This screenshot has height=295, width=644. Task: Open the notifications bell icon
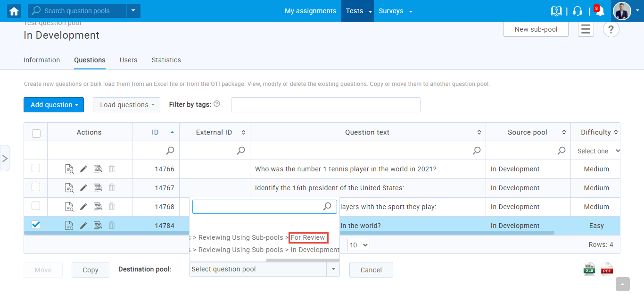point(600,11)
